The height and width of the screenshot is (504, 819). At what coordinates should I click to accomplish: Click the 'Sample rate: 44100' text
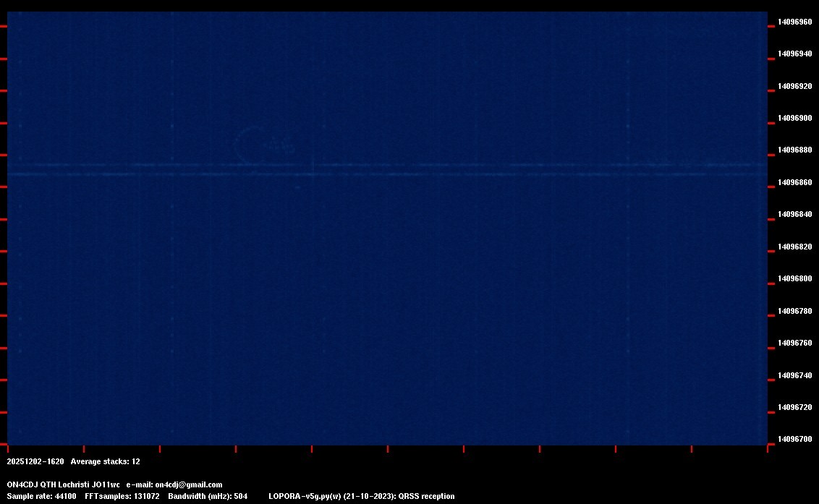[x=41, y=496]
